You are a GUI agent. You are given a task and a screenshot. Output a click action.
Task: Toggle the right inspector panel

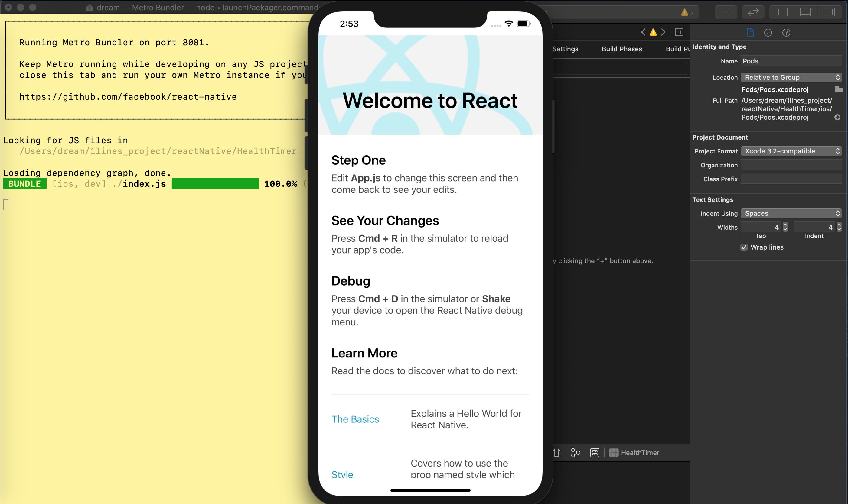coord(829,12)
